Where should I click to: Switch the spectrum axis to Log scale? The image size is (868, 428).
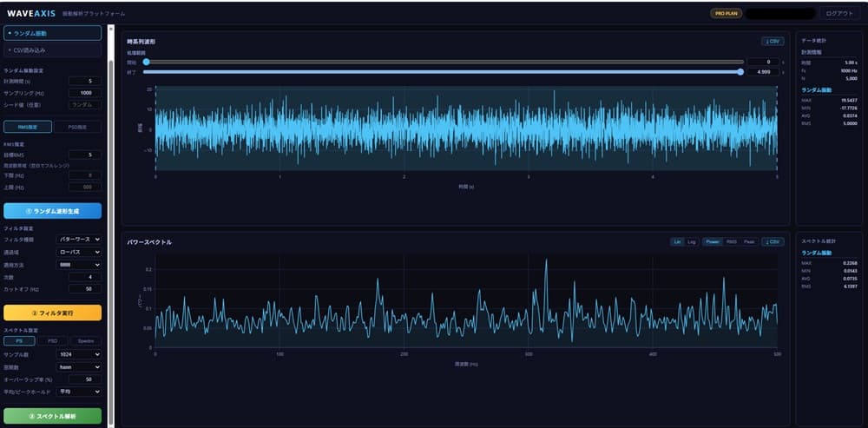click(692, 242)
